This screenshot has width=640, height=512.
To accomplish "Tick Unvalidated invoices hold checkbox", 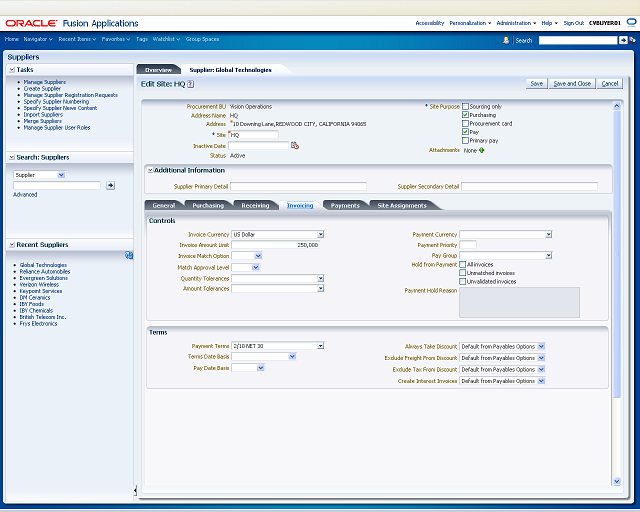I will point(462,281).
